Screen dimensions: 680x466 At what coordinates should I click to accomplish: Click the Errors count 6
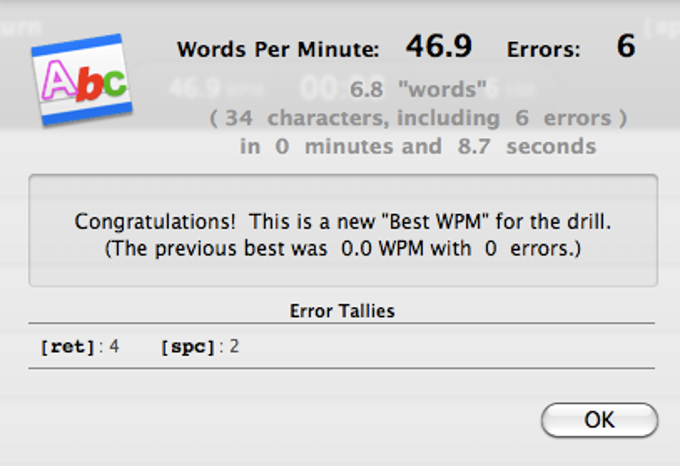click(x=626, y=46)
